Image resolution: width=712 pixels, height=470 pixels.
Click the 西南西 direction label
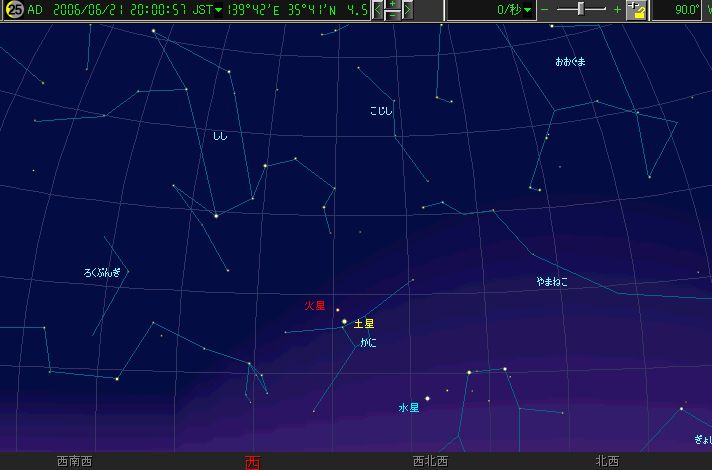pos(74,461)
